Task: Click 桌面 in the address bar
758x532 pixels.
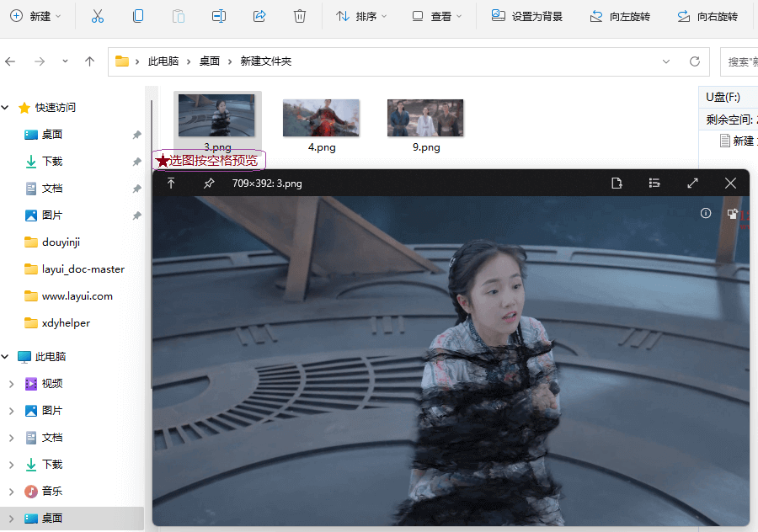Action: [210, 61]
